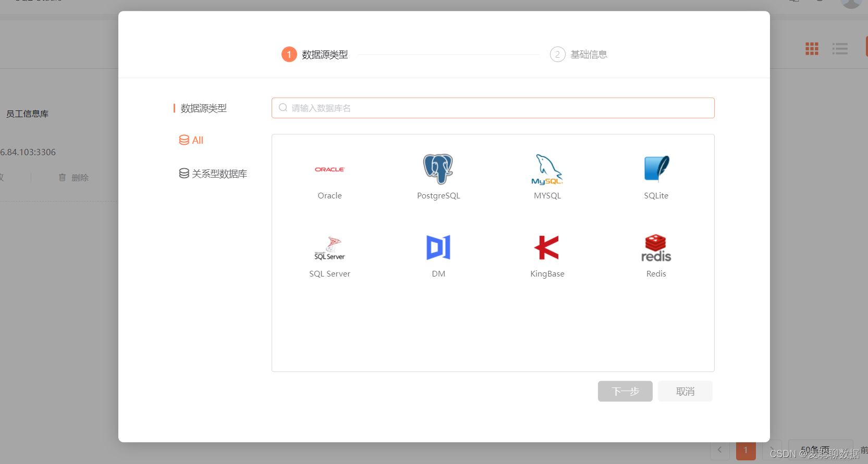The height and width of the screenshot is (464, 868).
Task: Click the search magnifier icon
Action: 283,108
